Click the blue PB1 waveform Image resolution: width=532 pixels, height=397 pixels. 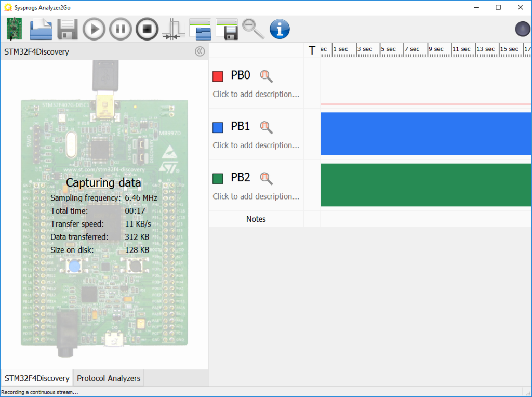[426, 134]
